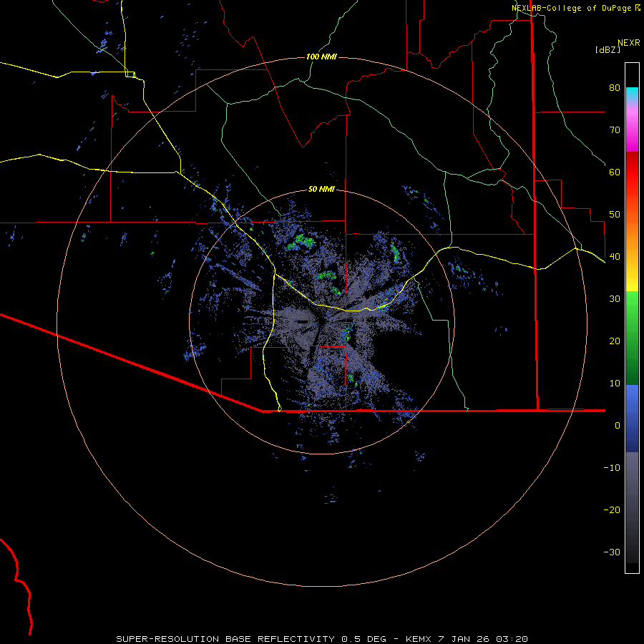Image resolution: width=644 pixels, height=644 pixels.
Task: Click the 60 dBZ scale value
Action: (x=615, y=172)
